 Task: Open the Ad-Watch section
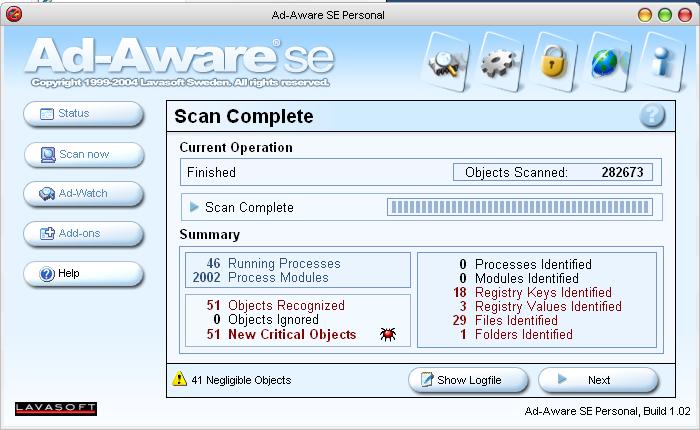[x=83, y=194]
